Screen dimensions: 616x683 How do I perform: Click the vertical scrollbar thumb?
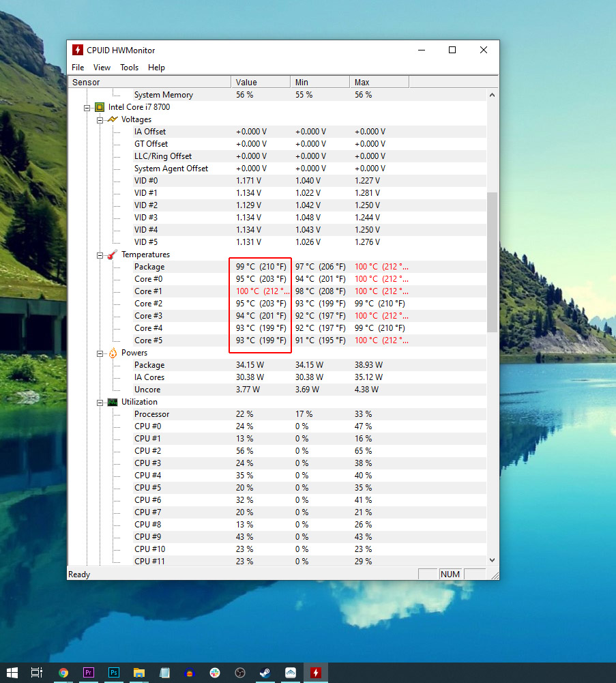[x=493, y=262]
